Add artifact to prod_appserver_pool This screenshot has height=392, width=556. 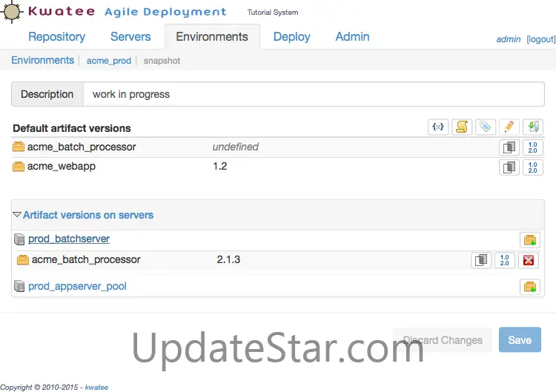530,287
